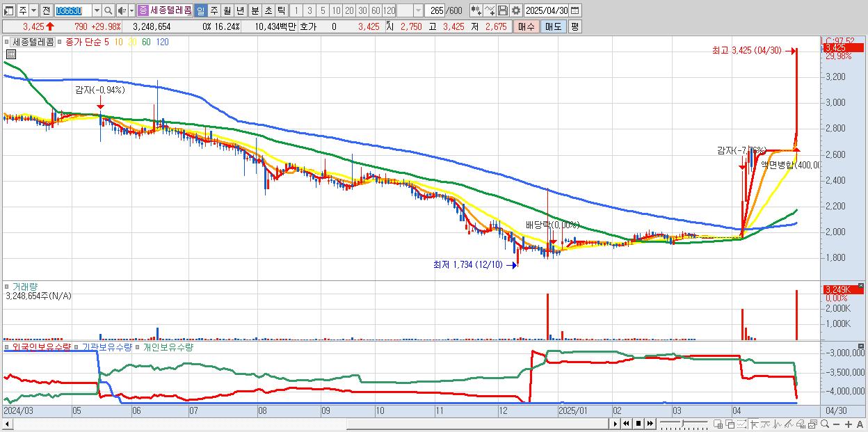Select the 3 interval preset
Viewport: 868px width, 432px height.
point(310,10)
